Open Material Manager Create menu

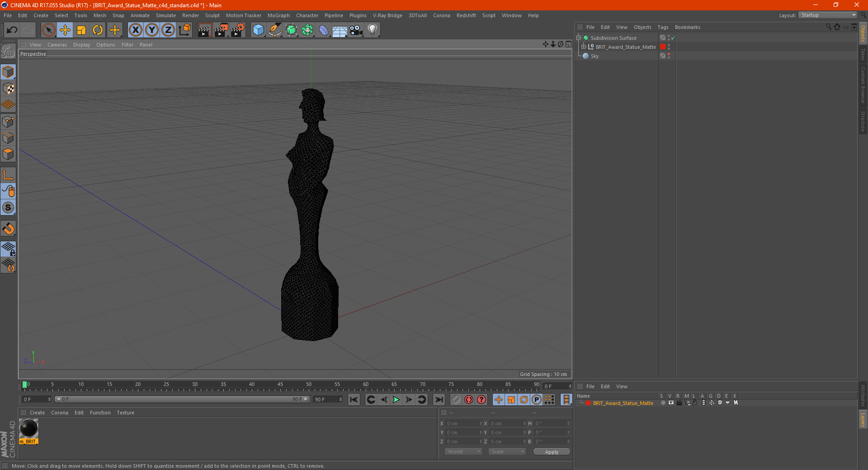coord(37,413)
